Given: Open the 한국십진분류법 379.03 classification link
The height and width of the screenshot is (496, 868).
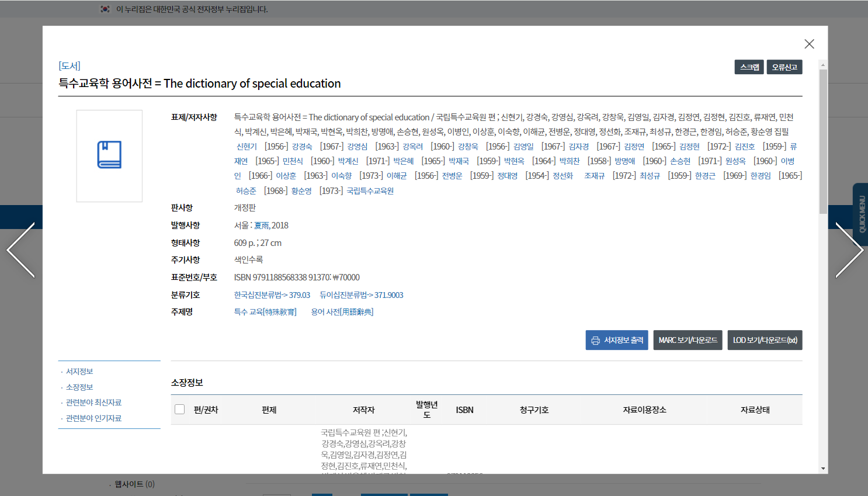Looking at the screenshot, I should click(272, 295).
